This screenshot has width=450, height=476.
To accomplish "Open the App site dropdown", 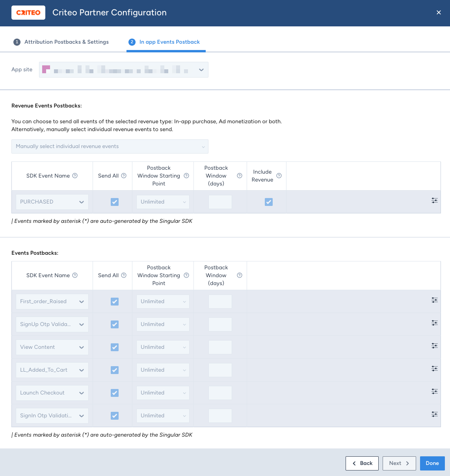I will [123, 70].
